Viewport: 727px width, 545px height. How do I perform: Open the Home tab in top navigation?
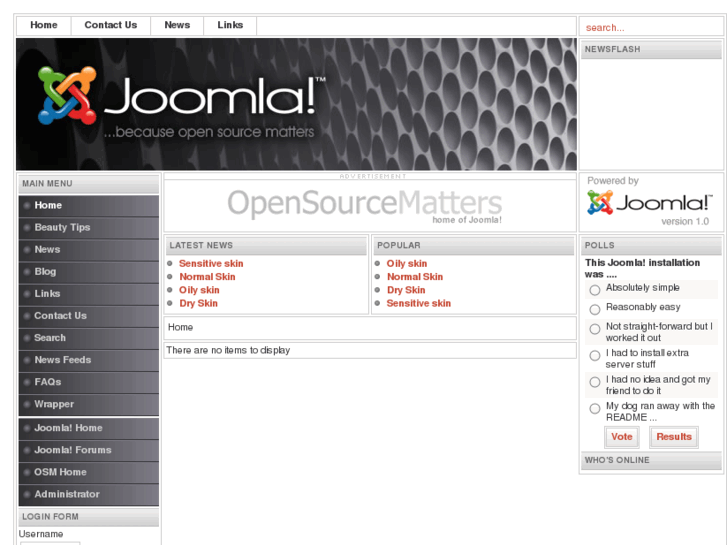pos(44,26)
